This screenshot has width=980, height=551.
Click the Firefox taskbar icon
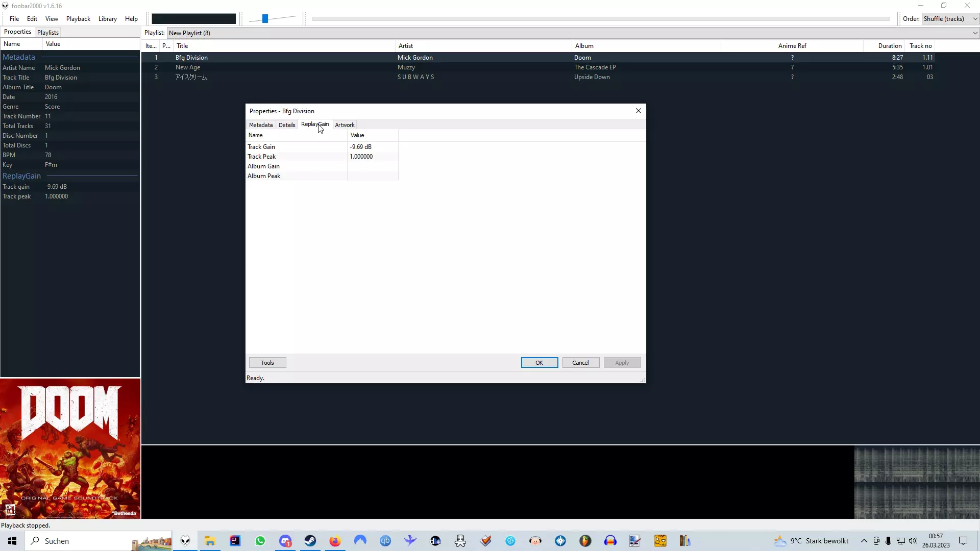pyautogui.click(x=335, y=541)
